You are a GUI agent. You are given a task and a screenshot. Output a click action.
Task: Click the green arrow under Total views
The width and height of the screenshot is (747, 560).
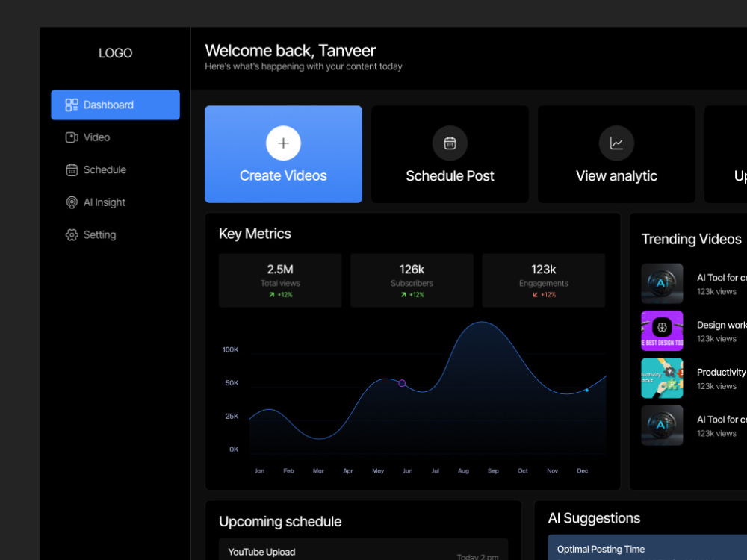click(x=272, y=295)
